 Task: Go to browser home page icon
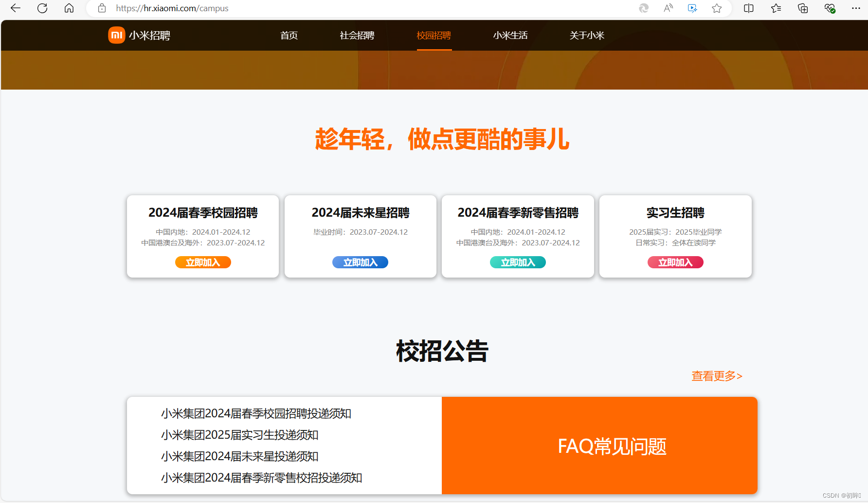[69, 8]
